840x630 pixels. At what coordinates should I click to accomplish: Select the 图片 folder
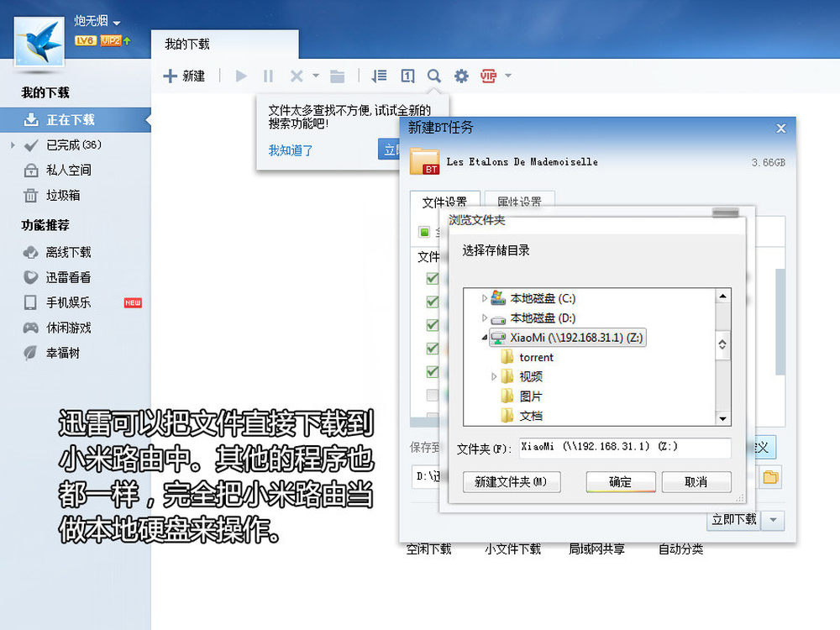522,396
